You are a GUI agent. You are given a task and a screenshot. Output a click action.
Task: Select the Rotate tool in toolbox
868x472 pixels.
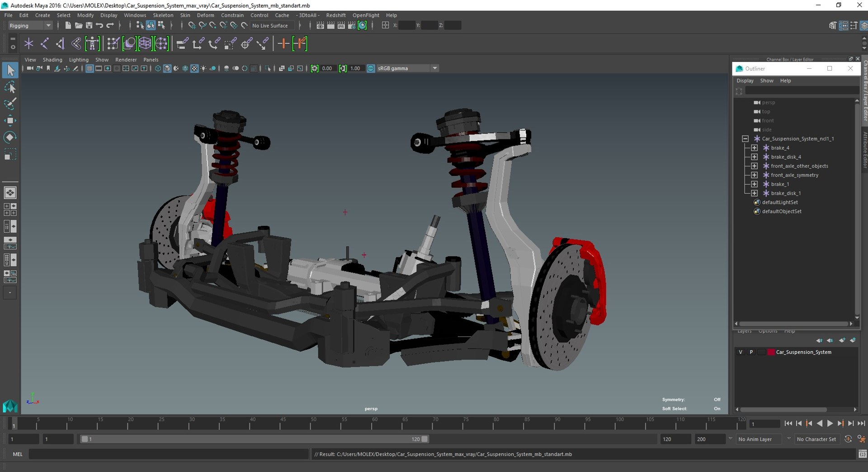[x=10, y=137]
